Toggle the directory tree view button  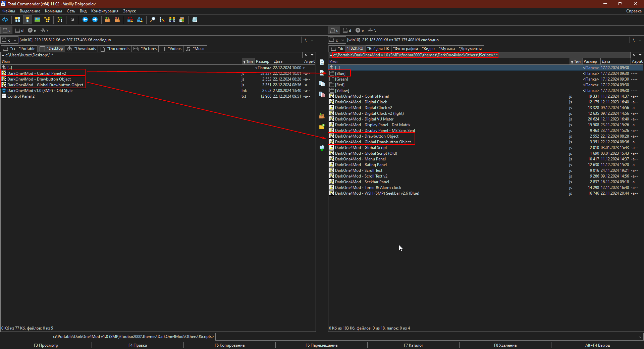(x=47, y=20)
